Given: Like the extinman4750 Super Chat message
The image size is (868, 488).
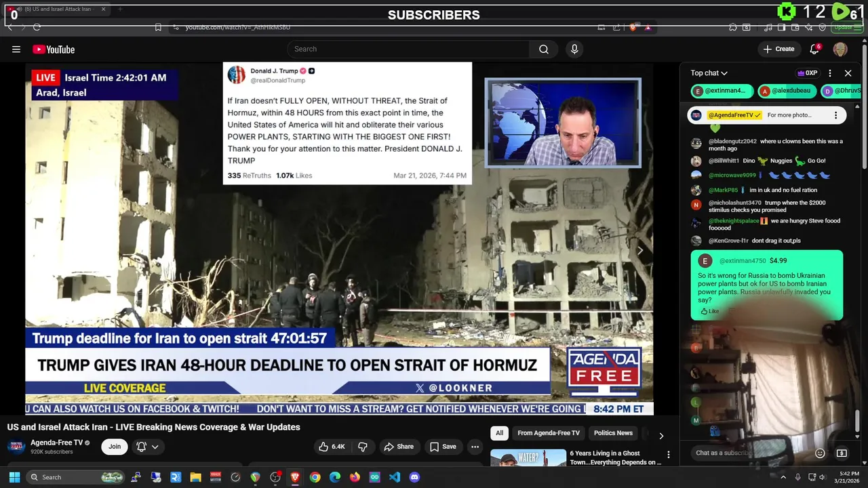Looking at the screenshot, I should coord(709,312).
